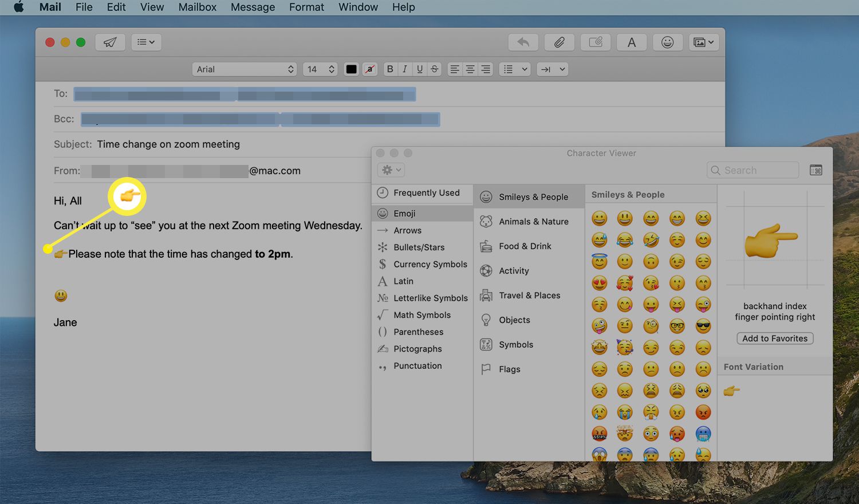The height and width of the screenshot is (504, 859).
Task: Toggle italic formatting
Action: click(405, 69)
